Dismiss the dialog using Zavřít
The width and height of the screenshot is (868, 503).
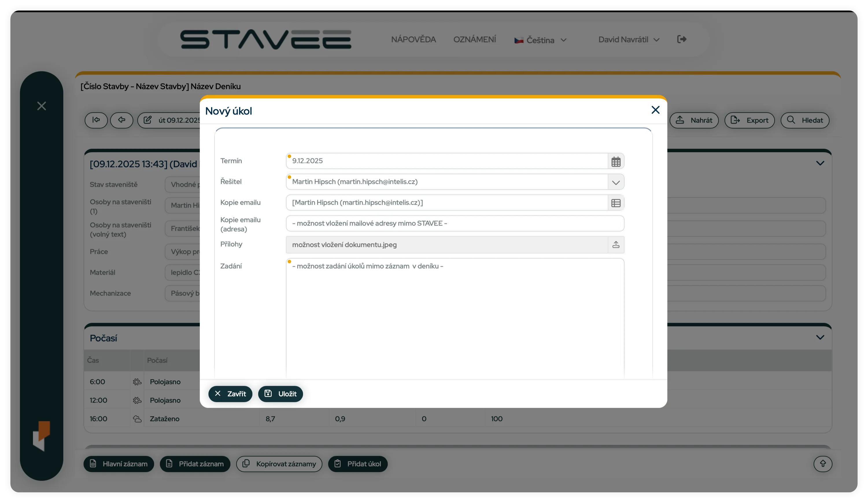coord(230,394)
